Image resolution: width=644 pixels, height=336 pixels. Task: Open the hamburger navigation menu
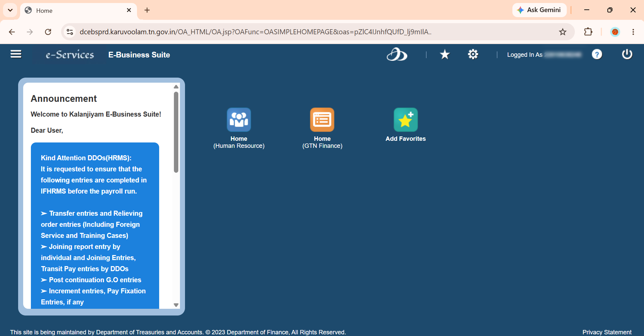click(16, 54)
